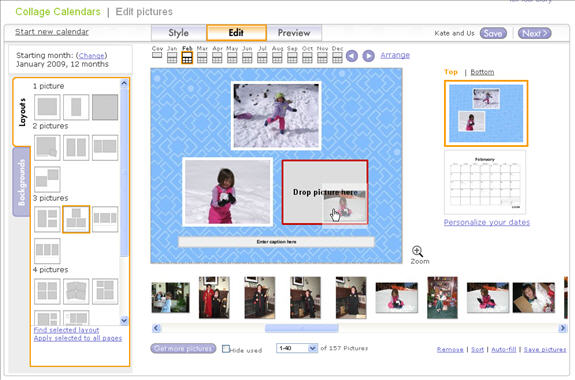Select the Mar month icon

tap(202, 58)
